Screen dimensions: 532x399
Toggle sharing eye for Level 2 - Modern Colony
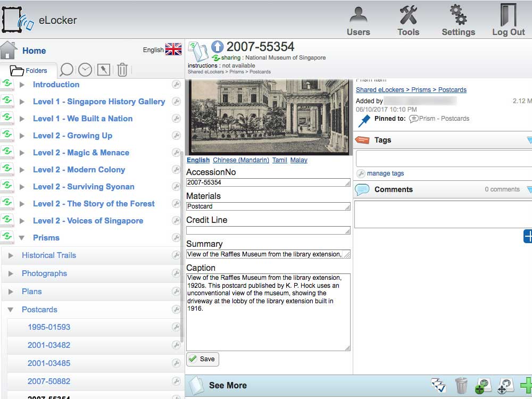7,169
